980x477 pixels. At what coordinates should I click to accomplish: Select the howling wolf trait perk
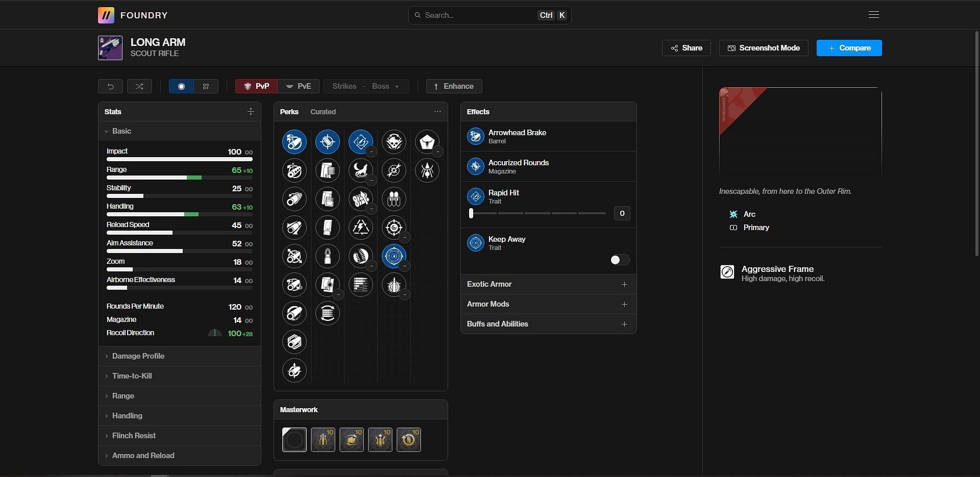(361, 170)
